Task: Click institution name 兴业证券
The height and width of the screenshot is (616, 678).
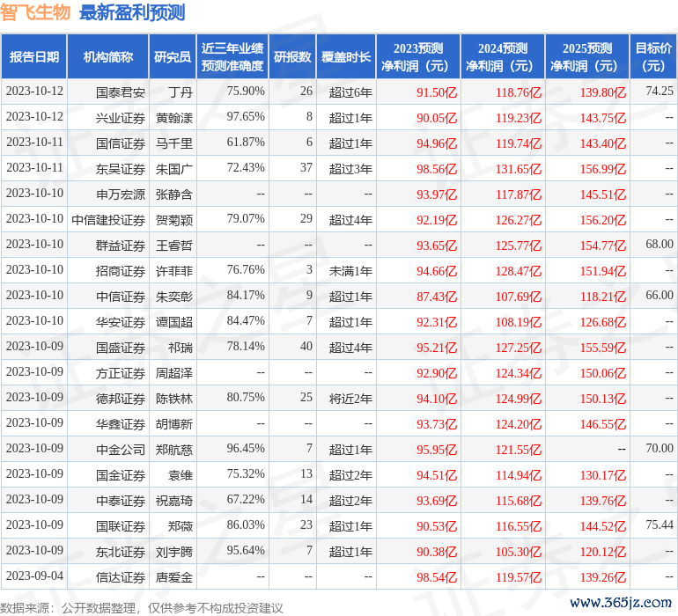Action: point(121,118)
